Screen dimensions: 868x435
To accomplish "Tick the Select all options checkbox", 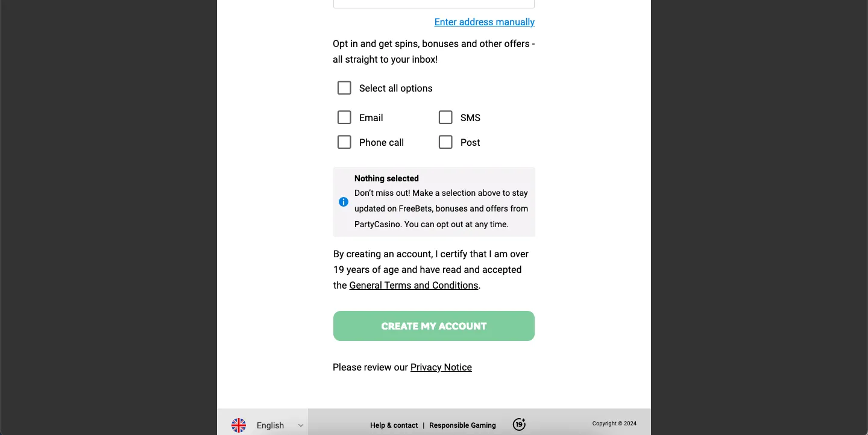I will coord(344,88).
